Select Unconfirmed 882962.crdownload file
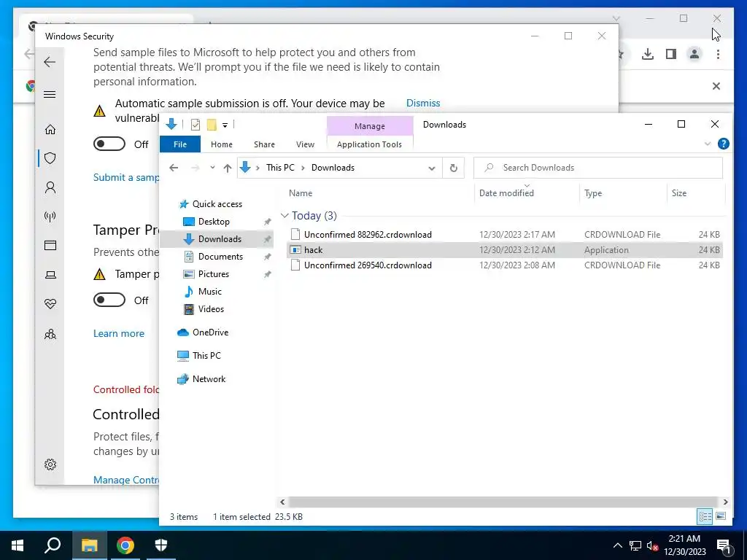This screenshot has width=747, height=560. pos(506,234)
